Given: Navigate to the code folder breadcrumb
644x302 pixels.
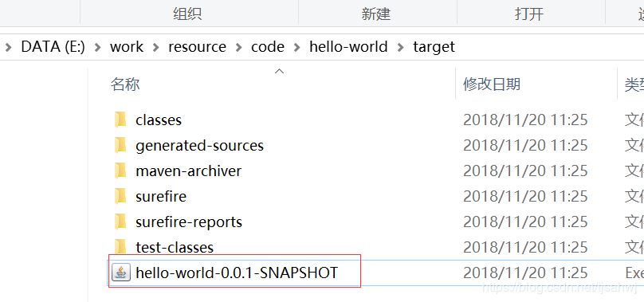Looking at the screenshot, I should click(268, 47).
